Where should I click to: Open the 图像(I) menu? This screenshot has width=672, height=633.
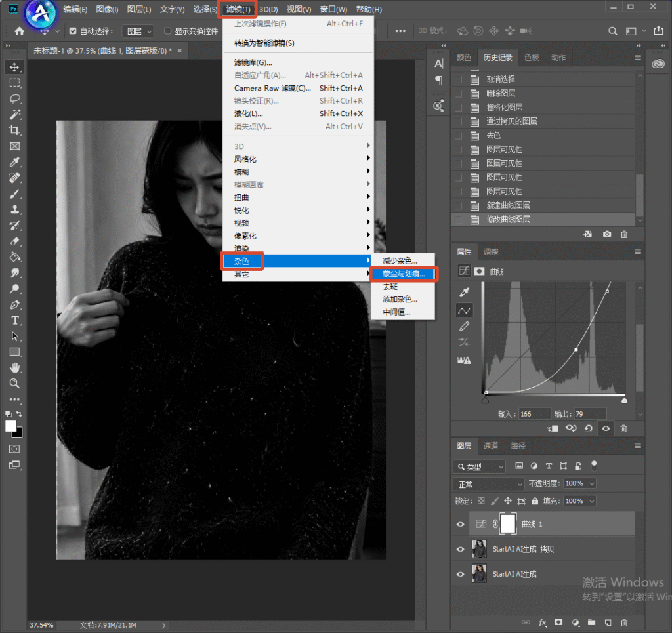tap(107, 9)
